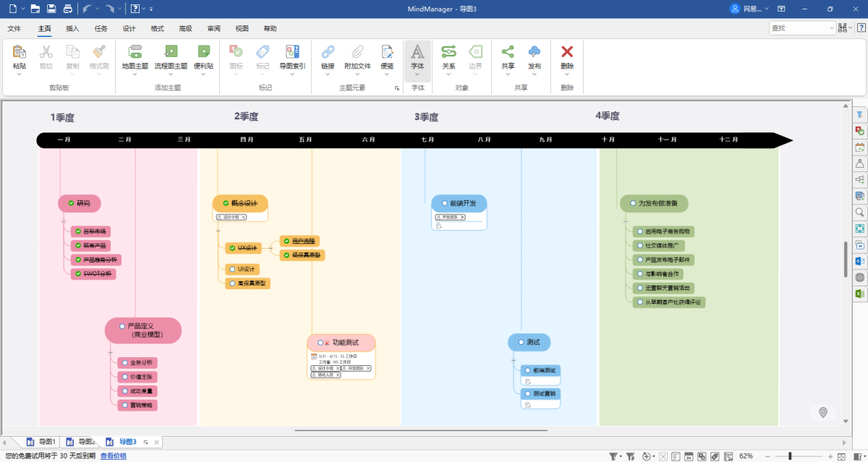
Task: Toggle the checkmark on 概念设计 topic
Action: 225,203
